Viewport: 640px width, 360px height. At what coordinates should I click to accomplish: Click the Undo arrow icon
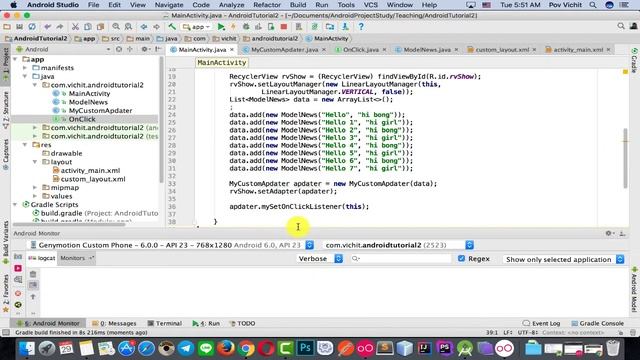47,27
